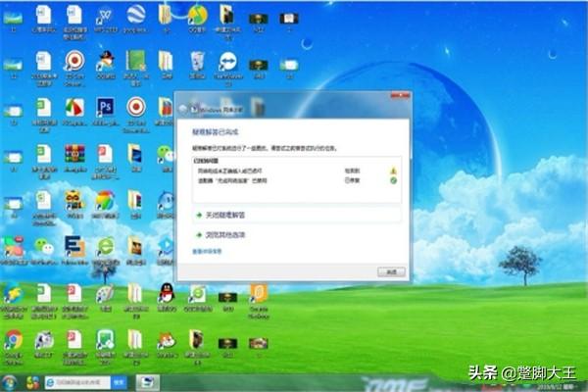588x392 pixels.
Task: Click the yellow warning status icon
Action: point(393,171)
